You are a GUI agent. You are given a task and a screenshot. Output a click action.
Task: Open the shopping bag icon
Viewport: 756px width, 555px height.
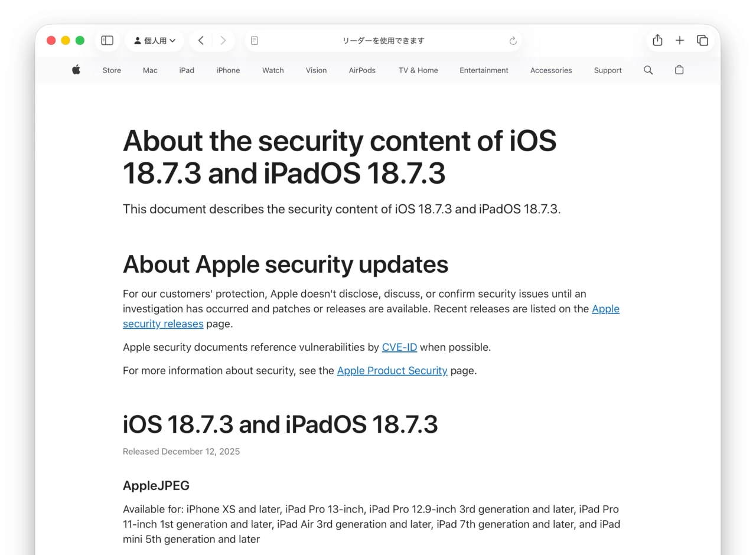coord(679,70)
